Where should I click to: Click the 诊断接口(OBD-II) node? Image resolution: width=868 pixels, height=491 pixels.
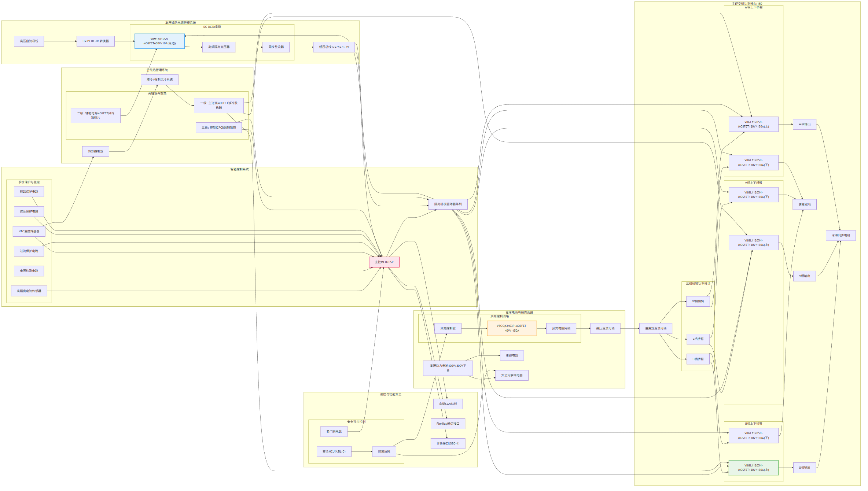[448, 443]
